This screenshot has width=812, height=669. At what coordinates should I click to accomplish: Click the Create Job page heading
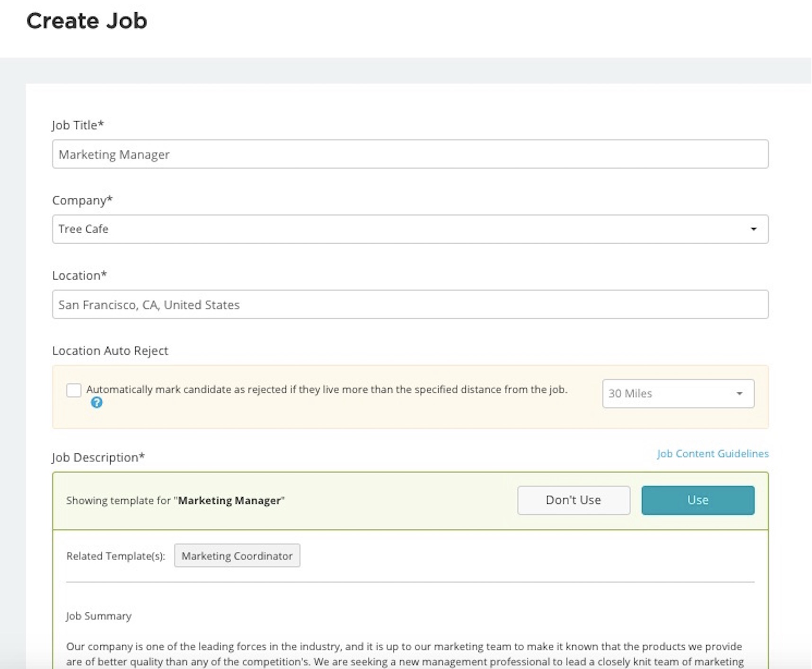[x=87, y=21]
